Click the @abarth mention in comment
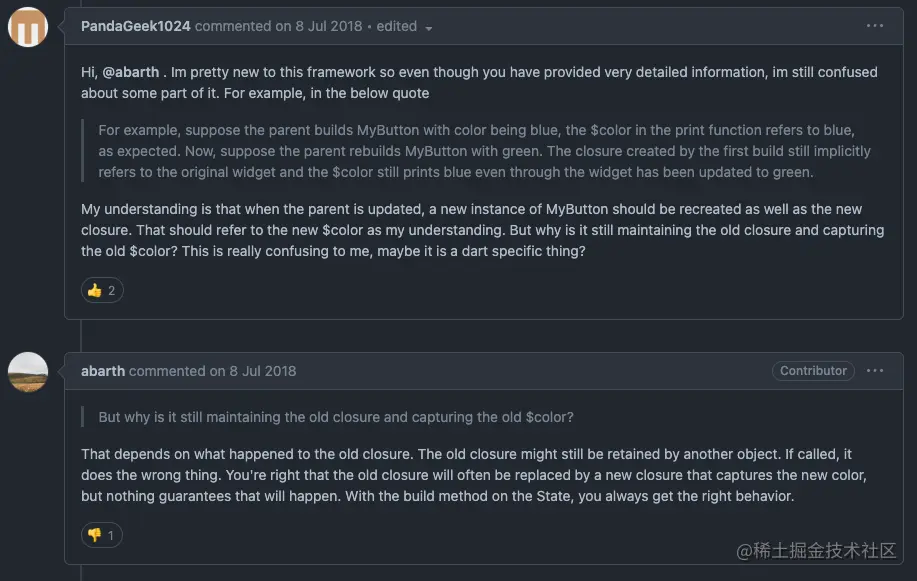 click(130, 72)
